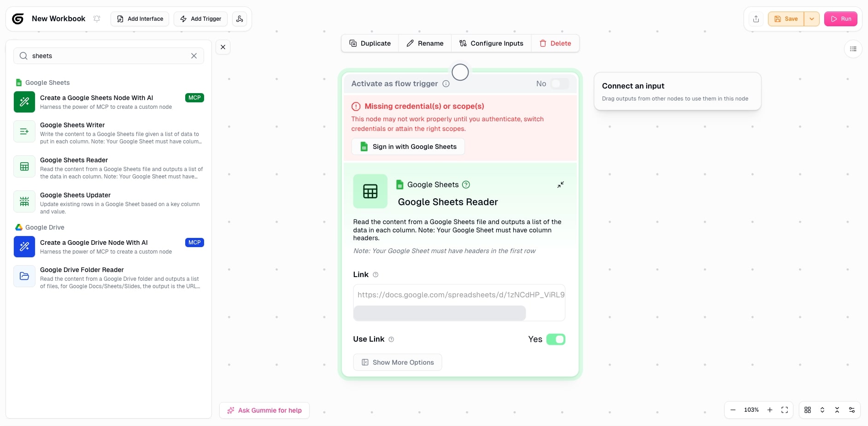The width and height of the screenshot is (868, 426).
Task: Click the share/export icon near Save
Action: coord(756,19)
